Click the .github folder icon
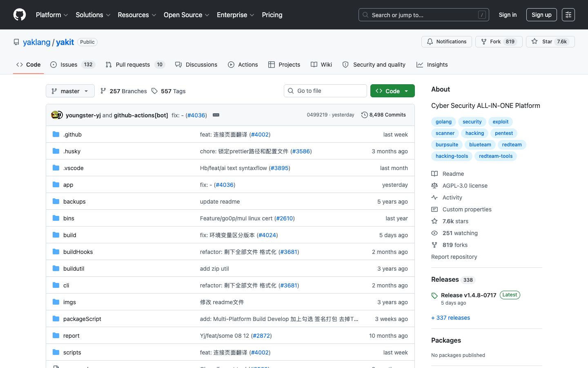This screenshot has height=368, width=588. pyautogui.click(x=56, y=135)
